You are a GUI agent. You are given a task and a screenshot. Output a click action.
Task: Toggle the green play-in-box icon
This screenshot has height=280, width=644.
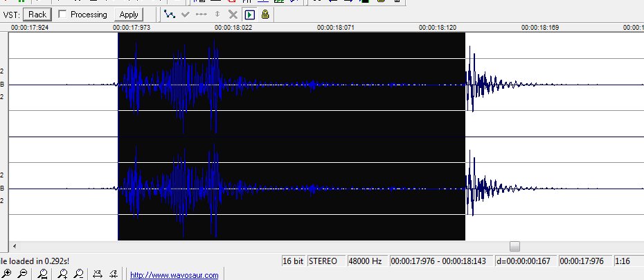coord(249,15)
